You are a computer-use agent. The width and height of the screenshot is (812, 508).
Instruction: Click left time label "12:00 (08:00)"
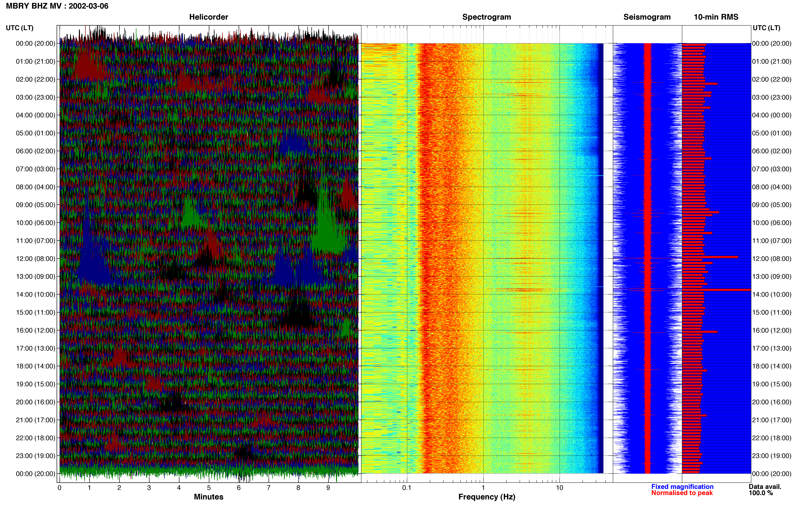coord(36,259)
